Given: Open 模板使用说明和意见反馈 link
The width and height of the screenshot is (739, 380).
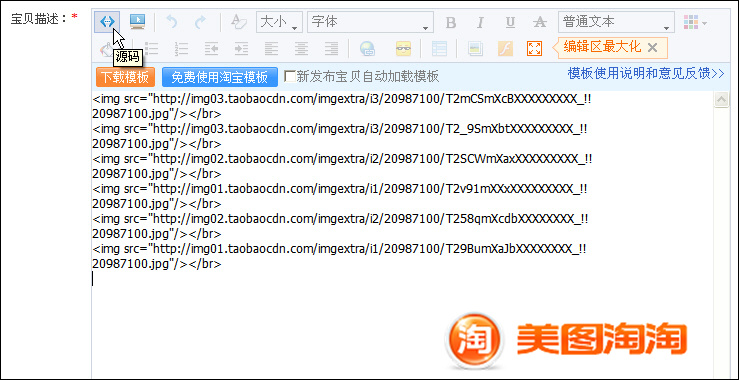Looking at the screenshot, I should [x=646, y=74].
